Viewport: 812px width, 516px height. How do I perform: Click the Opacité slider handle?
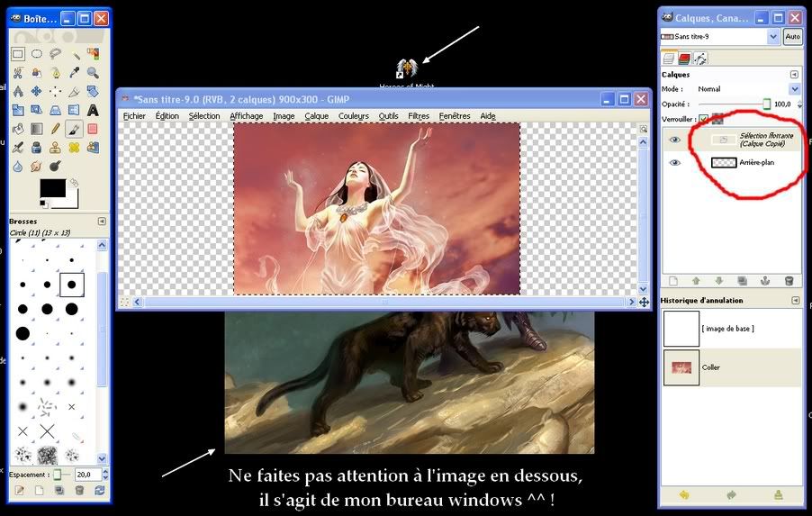(x=766, y=104)
